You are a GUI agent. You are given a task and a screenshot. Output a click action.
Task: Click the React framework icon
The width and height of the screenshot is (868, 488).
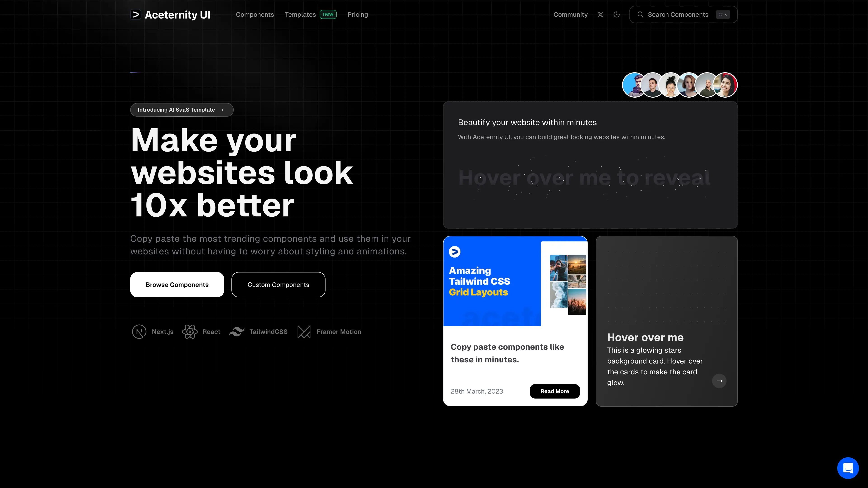pyautogui.click(x=190, y=331)
